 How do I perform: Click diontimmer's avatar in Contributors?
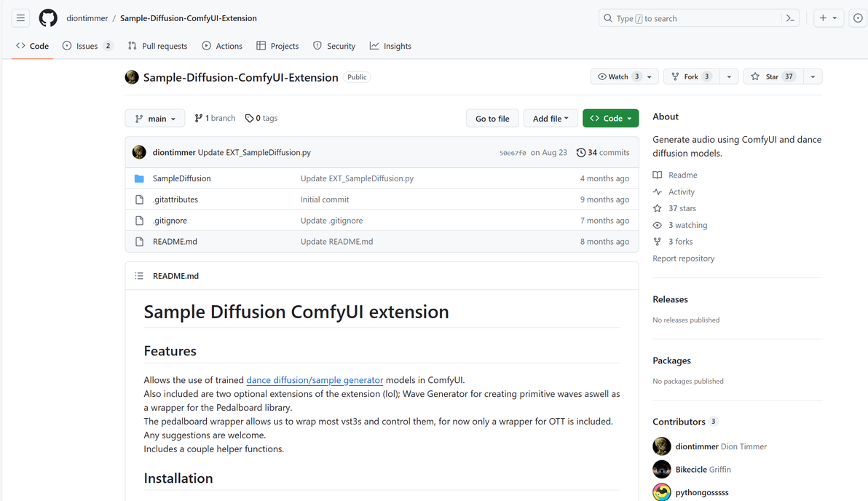tap(662, 446)
